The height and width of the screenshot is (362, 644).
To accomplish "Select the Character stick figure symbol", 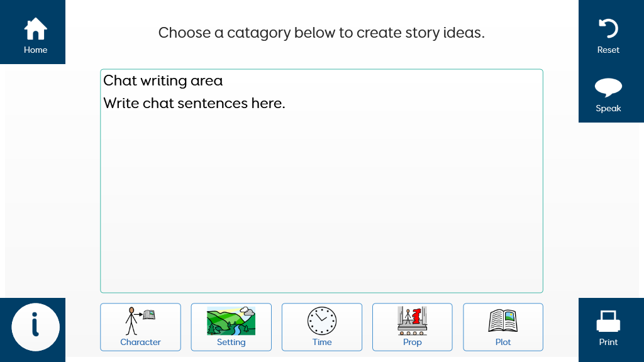I will pyautogui.click(x=140, y=321).
